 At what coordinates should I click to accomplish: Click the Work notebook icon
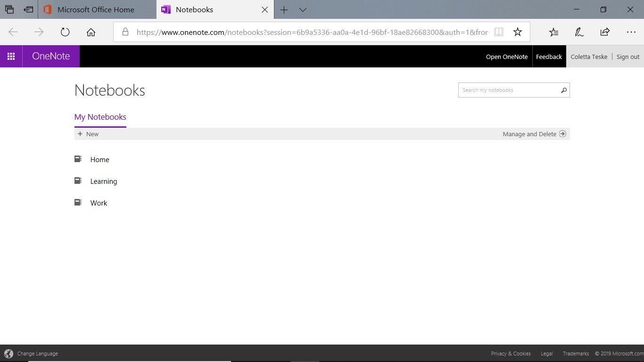pyautogui.click(x=78, y=203)
